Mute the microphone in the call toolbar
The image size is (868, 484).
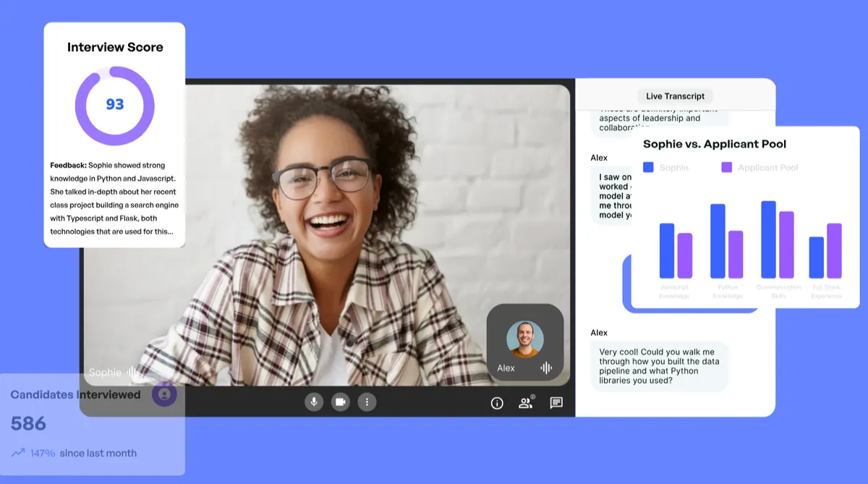click(314, 402)
